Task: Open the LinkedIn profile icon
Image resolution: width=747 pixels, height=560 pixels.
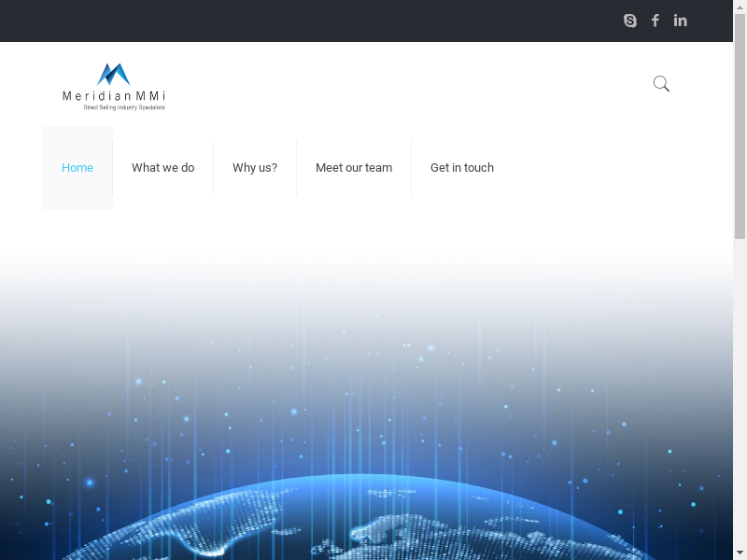Action: [681, 21]
